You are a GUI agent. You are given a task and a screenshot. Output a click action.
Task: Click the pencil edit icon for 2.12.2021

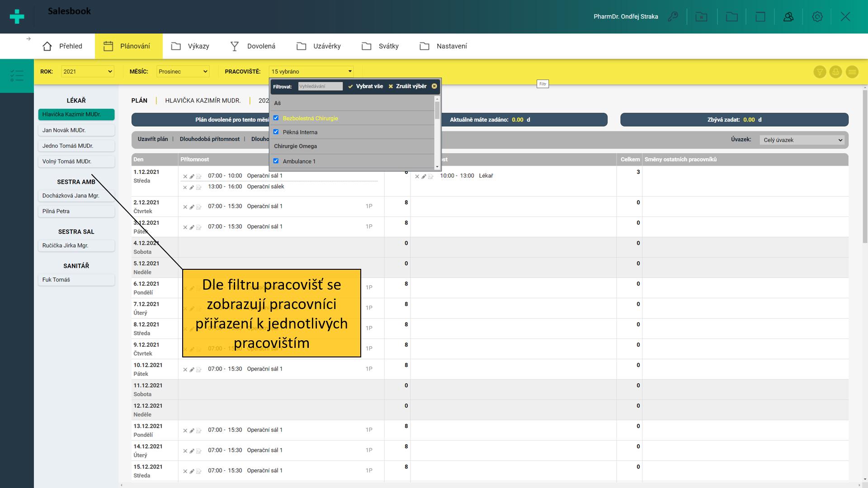(x=192, y=207)
